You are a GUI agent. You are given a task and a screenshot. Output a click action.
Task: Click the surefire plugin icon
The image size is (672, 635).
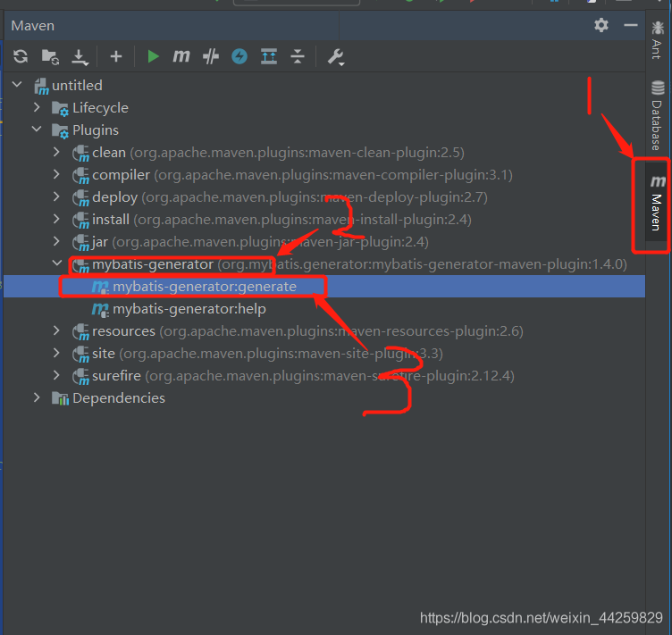click(80, 376)
